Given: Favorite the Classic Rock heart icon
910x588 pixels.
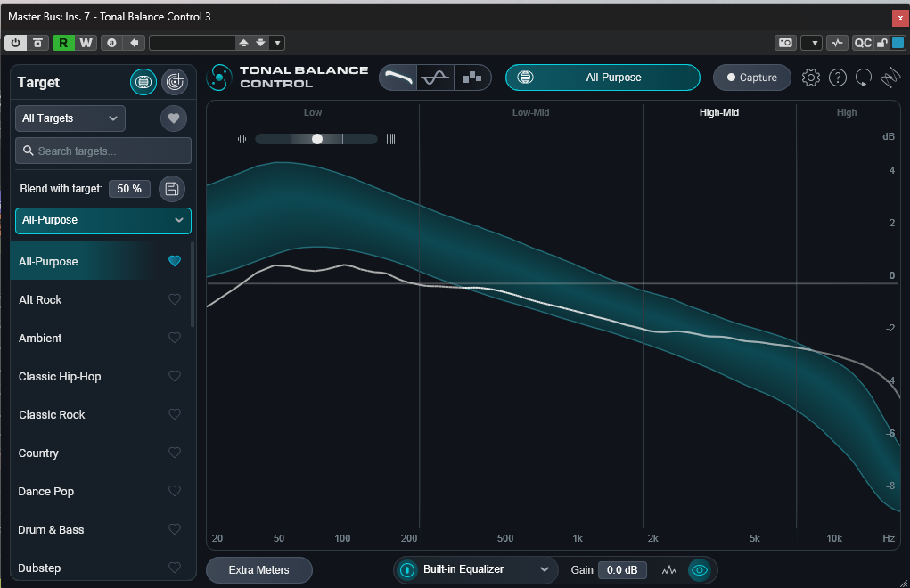Looking at the screenshot, I should [175, 414].
